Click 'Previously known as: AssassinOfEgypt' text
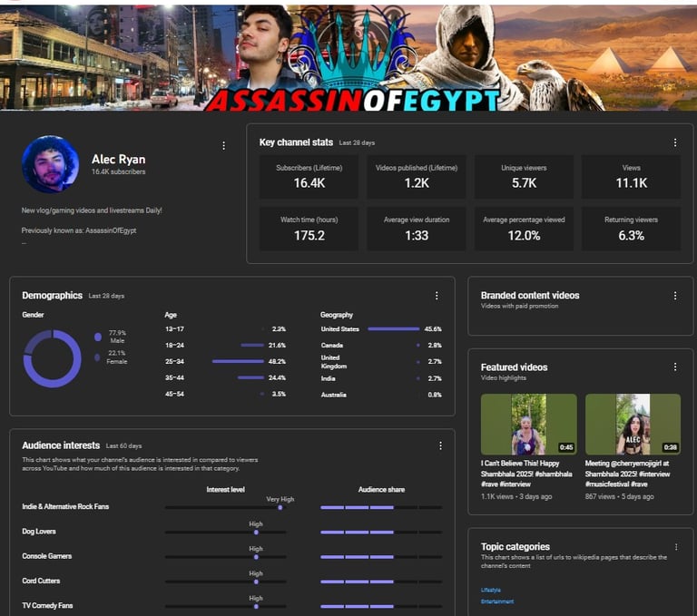 pos(79,230)
